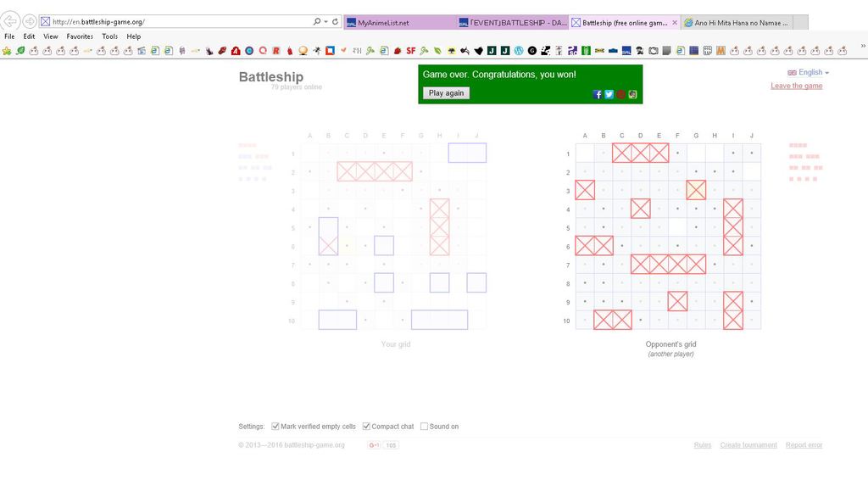Open the yellow star favorites icon
Image resolution: width=868 pixels, height=480 pixels.
click(7, 51)
